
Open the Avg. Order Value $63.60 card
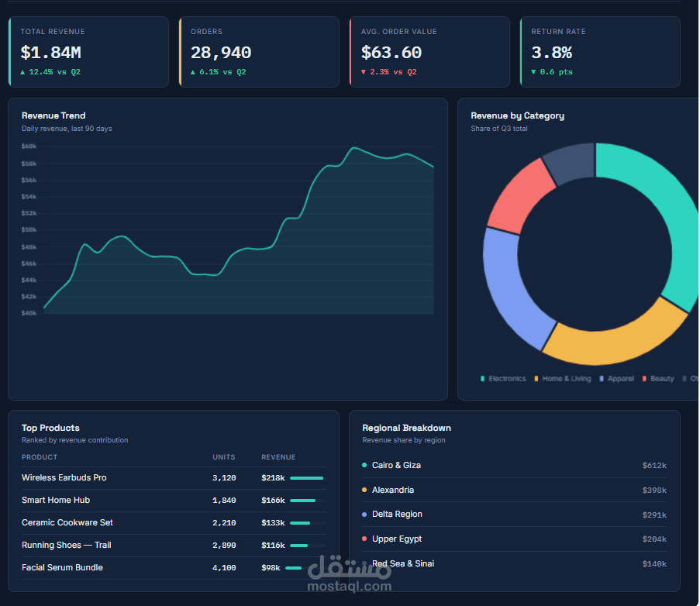[429, 52]
